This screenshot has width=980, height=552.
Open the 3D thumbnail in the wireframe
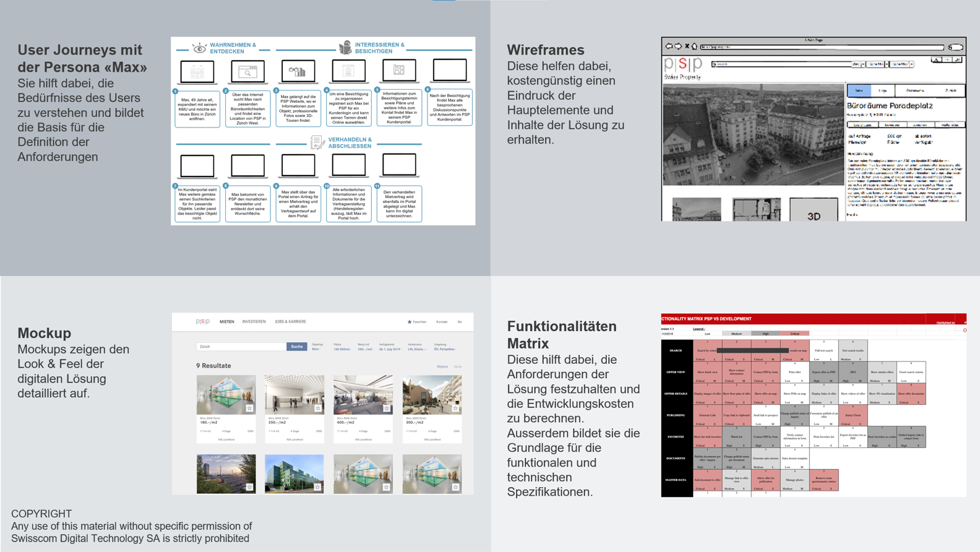coord(814,210)
